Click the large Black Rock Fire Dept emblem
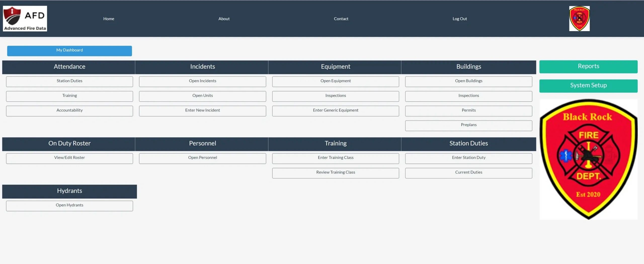 (x=588, y=159)
